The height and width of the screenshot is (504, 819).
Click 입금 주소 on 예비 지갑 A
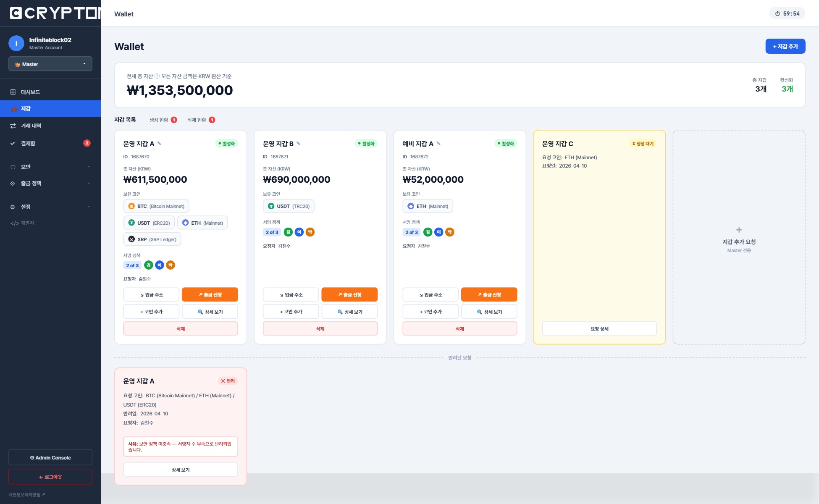(x=430, y=294)
